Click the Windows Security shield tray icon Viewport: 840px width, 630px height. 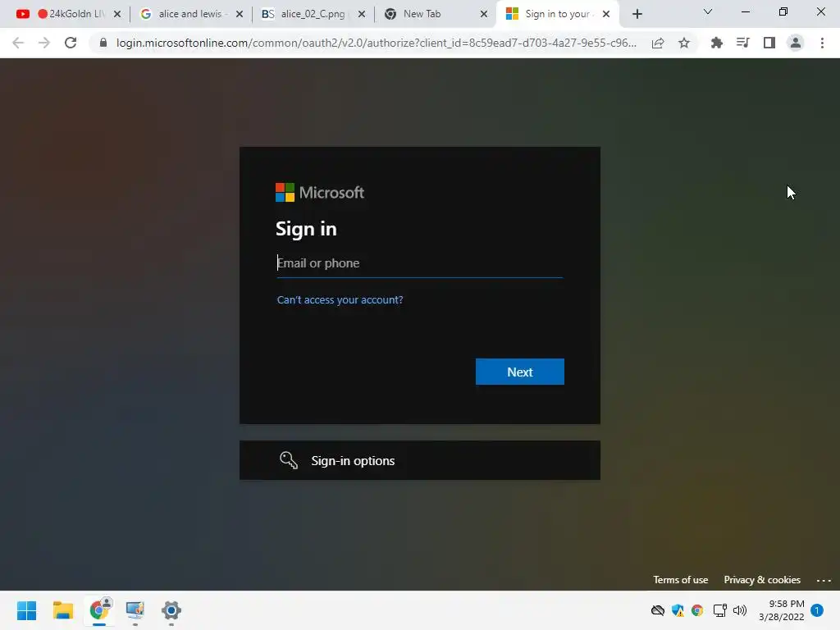point(678,610)
